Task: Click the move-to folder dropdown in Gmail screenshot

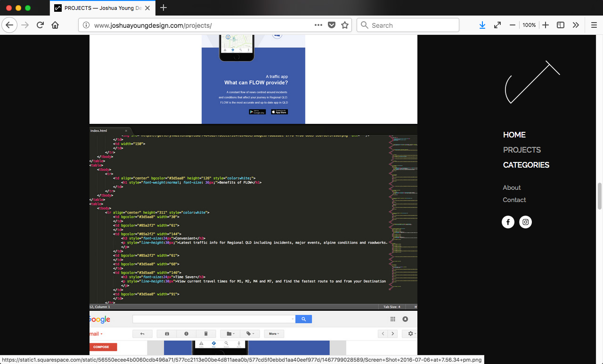Action: click(230, 334)
